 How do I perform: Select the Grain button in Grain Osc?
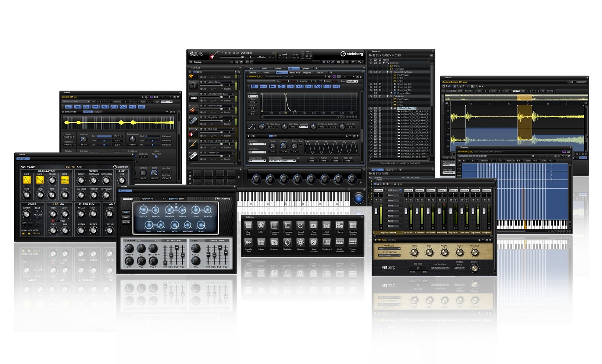(88, 112)
